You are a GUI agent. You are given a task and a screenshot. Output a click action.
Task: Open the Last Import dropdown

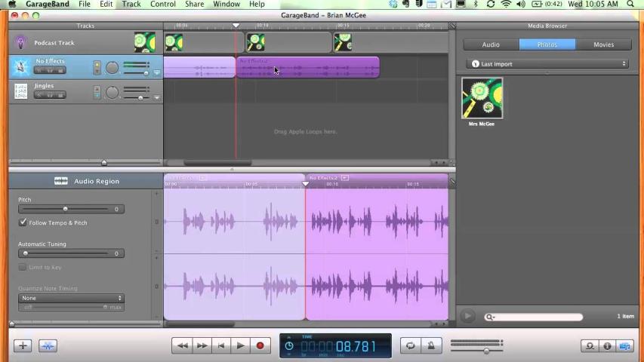tap(548, 64)
